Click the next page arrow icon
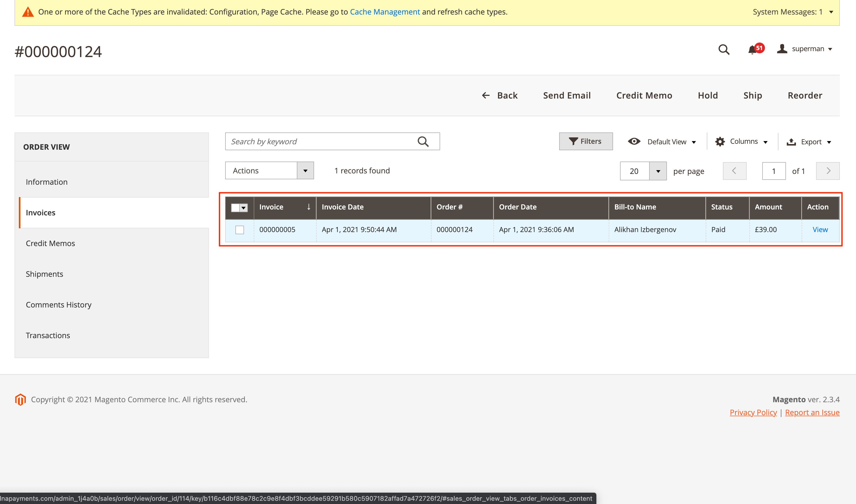This screenshot has height=504, width=856. click(827, 170)
